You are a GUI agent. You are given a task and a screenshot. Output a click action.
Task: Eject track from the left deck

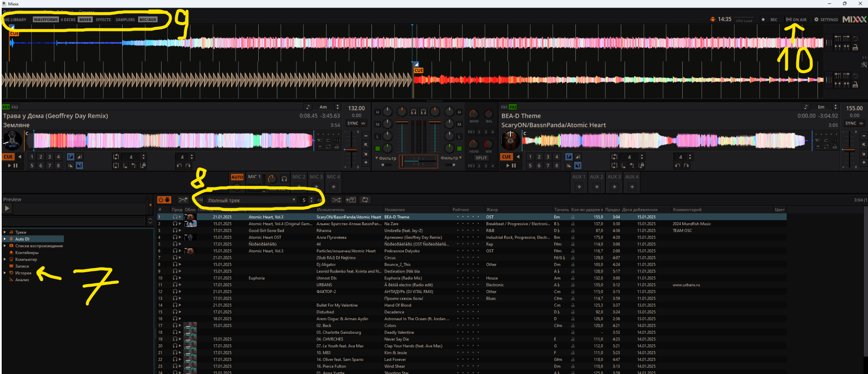pyautogui.click(x=320, y=147)
